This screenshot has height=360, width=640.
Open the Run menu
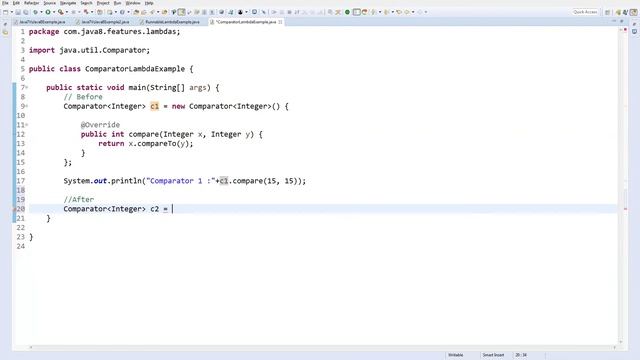117,3
